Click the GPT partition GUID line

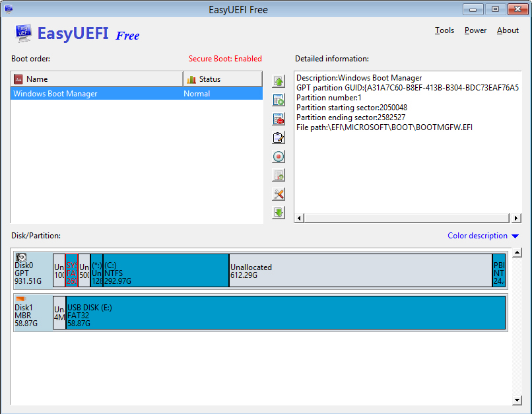407,88
